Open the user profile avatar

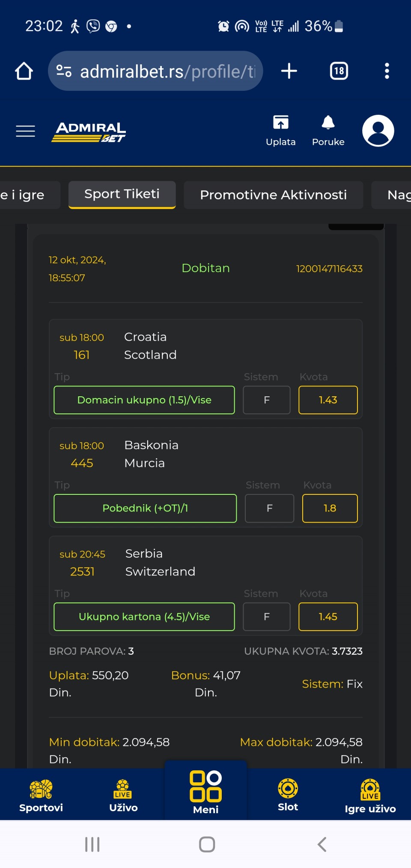click(378, 131)
